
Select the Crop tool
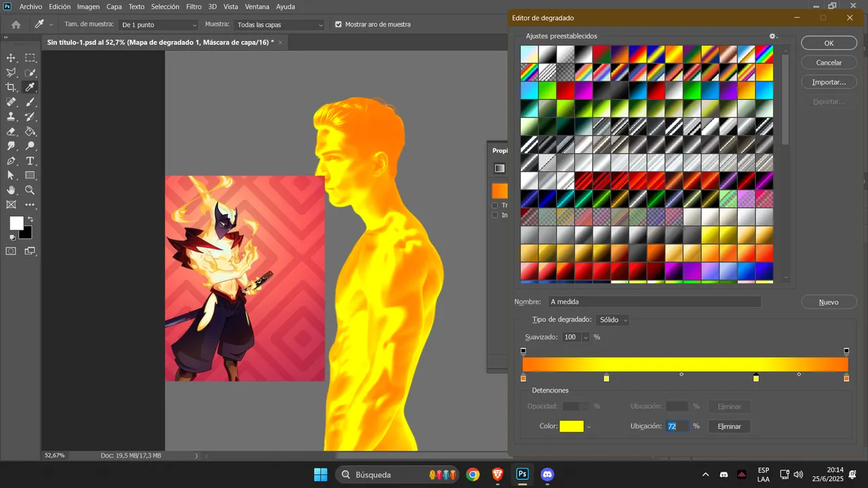(x=11, y=87)
